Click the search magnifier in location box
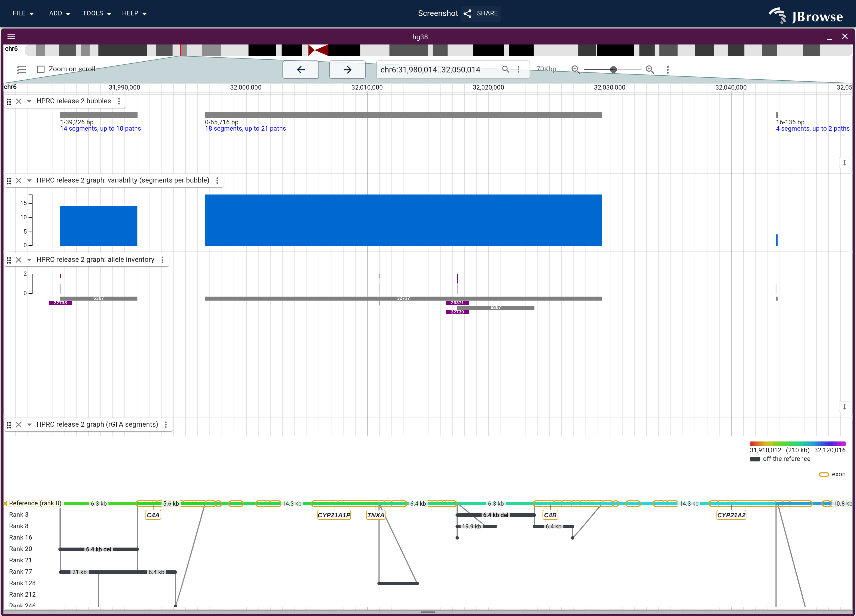Image resolution: width=856 pixels, height=616 pixels. pyautogui.click(x=505, y=69)
